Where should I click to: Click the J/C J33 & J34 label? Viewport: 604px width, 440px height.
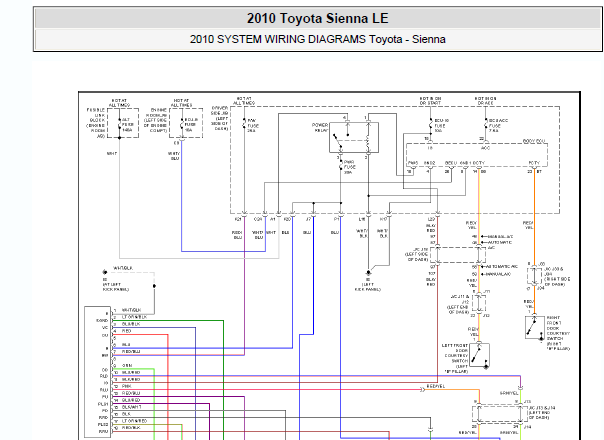click(x=555, y=277)
